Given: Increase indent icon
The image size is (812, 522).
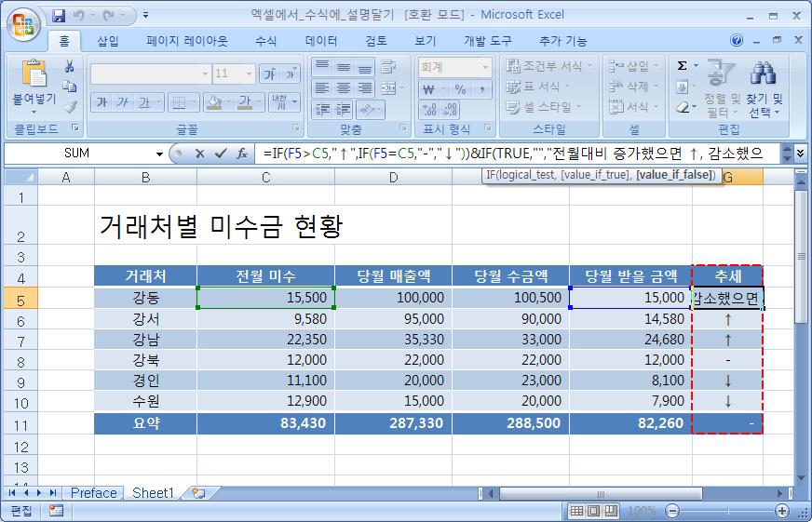Looking at the screenshot, I should pyautogui.click(x=344, y=109).
